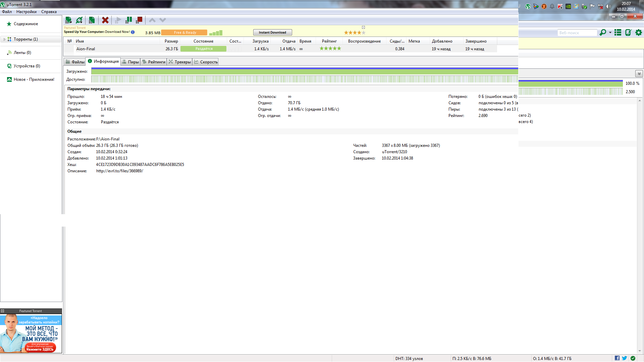Click the green search magnifier icon
This screenshot has height=362, width=644.
click(x=603, y=33)
